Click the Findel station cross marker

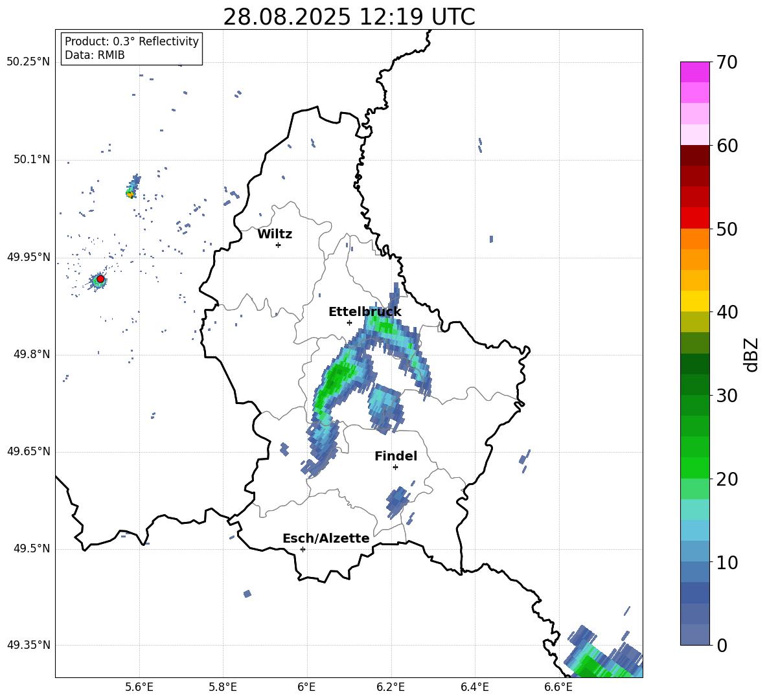395,468
